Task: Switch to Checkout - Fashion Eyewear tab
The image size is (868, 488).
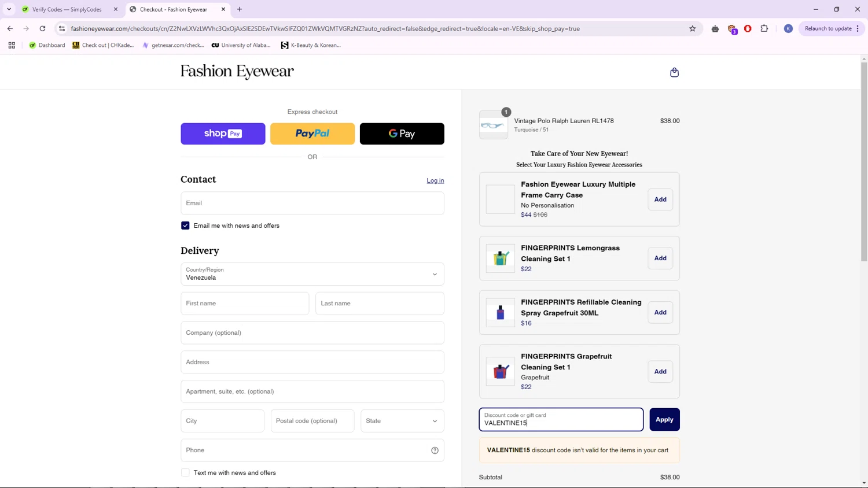Action: click(x=174, y=9)
